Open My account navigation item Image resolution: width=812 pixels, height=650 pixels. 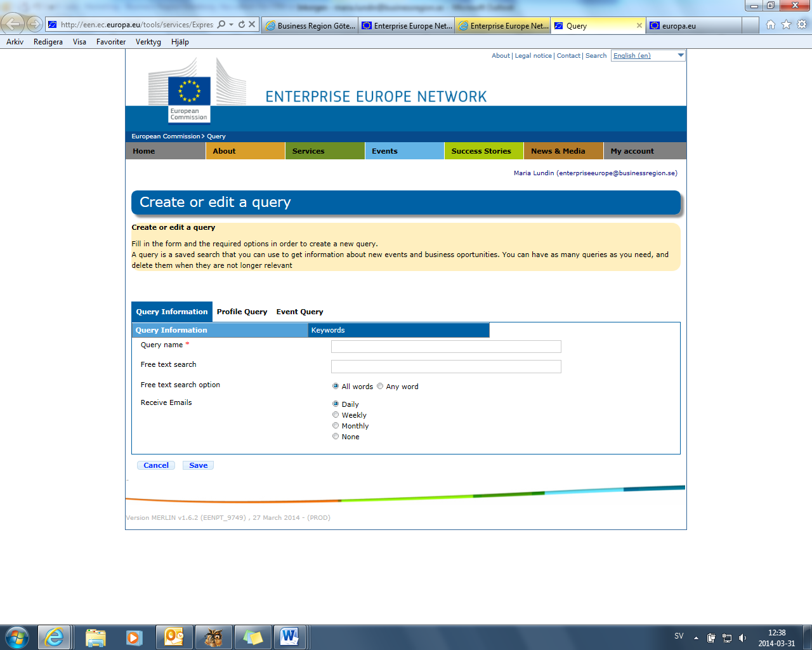645,151
